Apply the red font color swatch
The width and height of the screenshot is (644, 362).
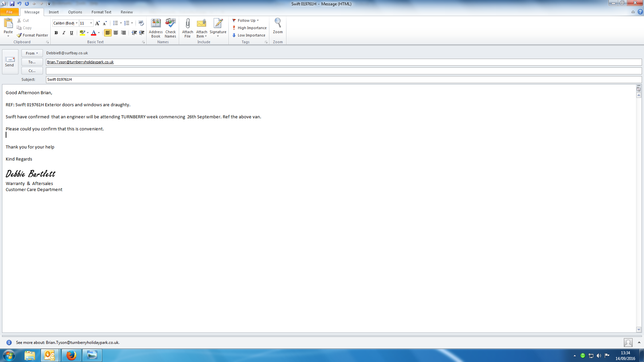[94, 33]
